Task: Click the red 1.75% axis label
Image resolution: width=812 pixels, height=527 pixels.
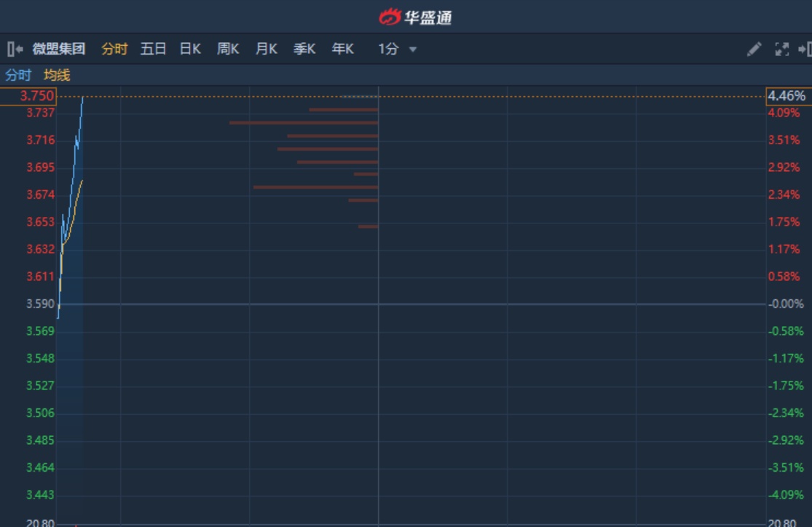Action: pos(784,222)
